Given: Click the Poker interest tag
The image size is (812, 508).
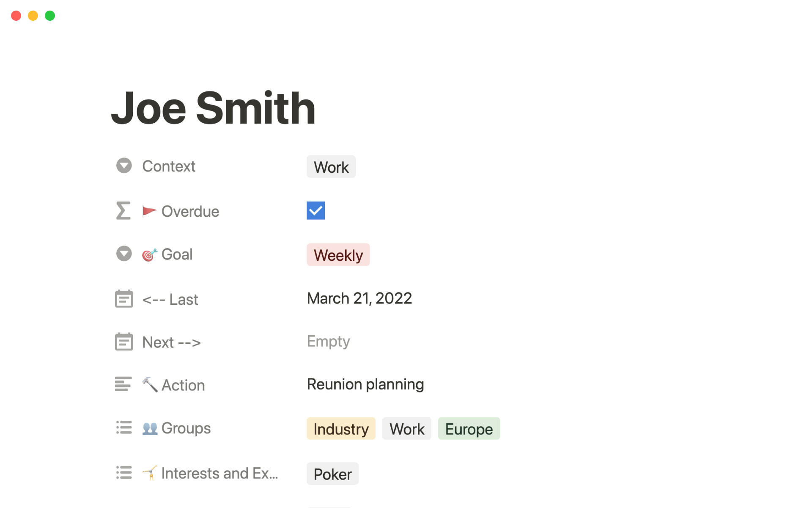Looking at the screenshot, I should [332, 474].
